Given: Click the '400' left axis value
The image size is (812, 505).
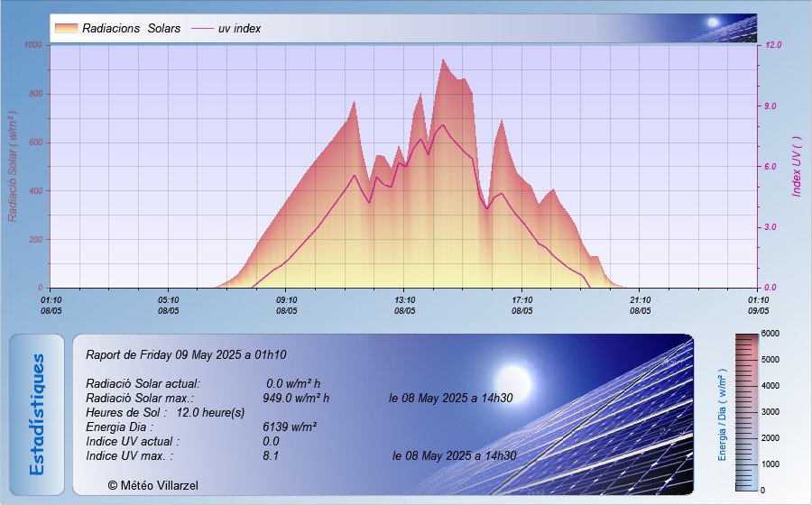Looking at the screenshot, I should tap(35, 191).
